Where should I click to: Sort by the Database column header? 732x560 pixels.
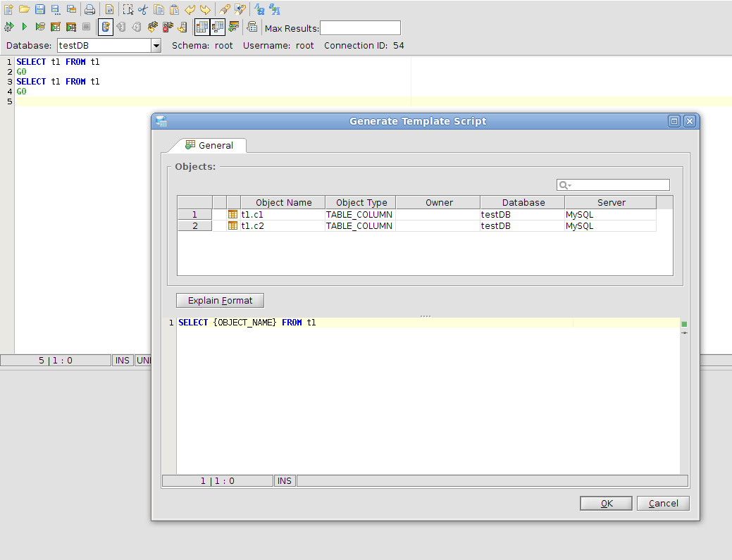tap(523, 203)
